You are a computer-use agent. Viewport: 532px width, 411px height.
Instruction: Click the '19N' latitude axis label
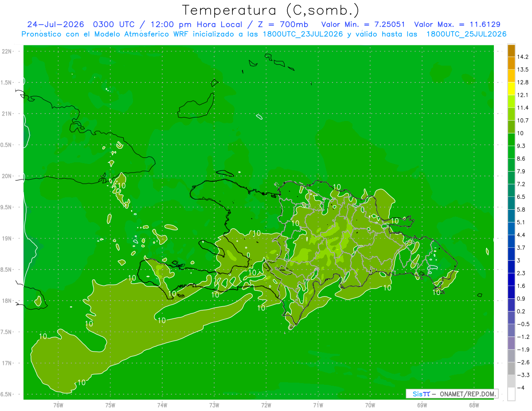8,239
